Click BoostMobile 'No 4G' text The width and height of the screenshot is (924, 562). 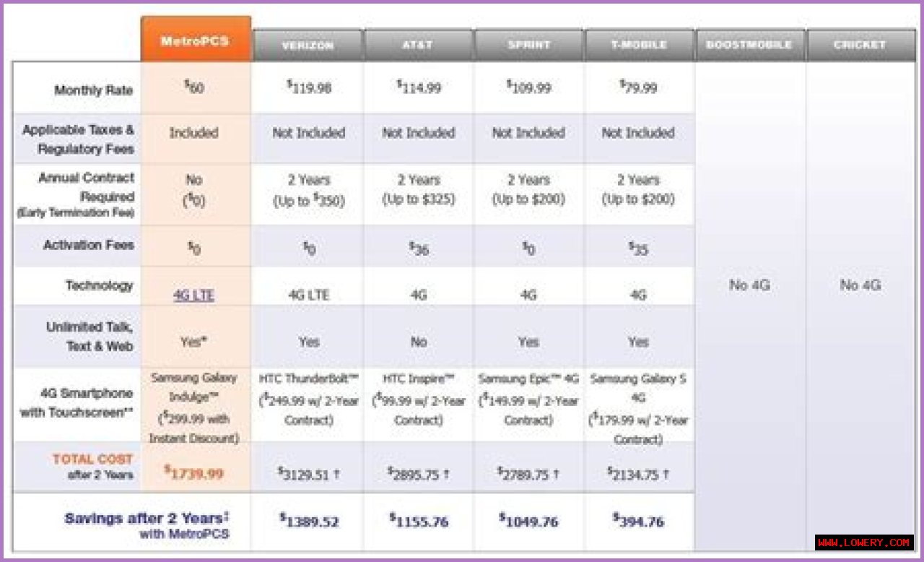coord(749,285)
